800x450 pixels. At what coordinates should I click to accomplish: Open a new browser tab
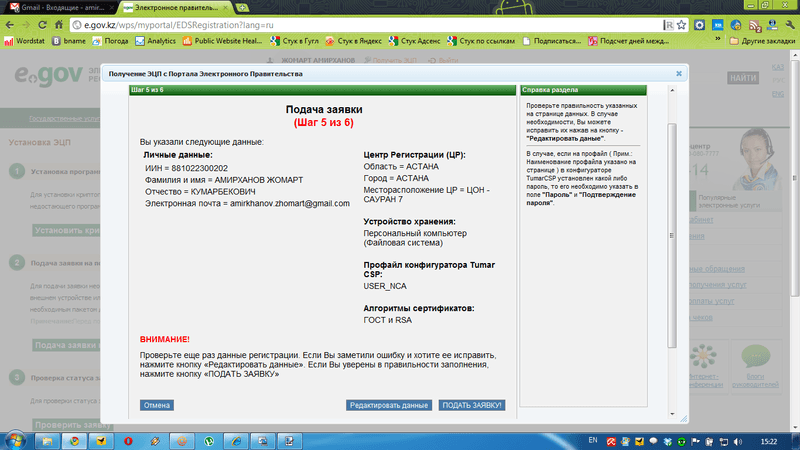[x=242, y=8]
